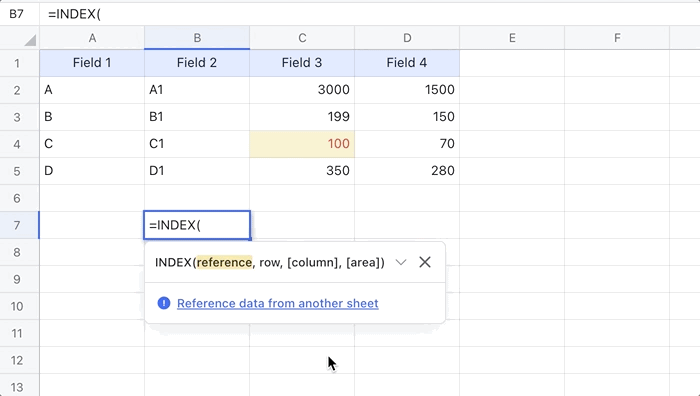Image resolution: width=700 pixels, height=396 pixels.
Task: Click cell with value 199
Action: tap(302, 117)
